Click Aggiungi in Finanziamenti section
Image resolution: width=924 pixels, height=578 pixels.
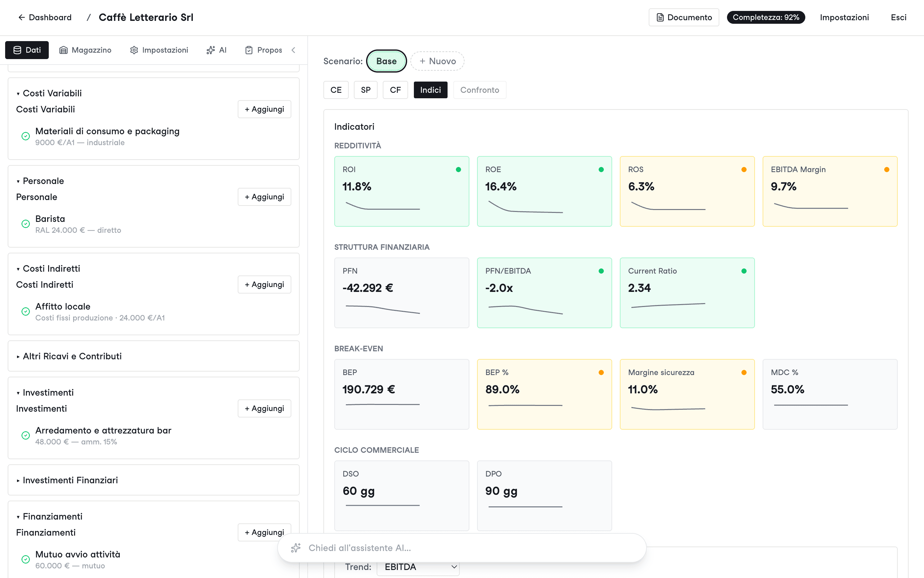[x=264, y=532]
